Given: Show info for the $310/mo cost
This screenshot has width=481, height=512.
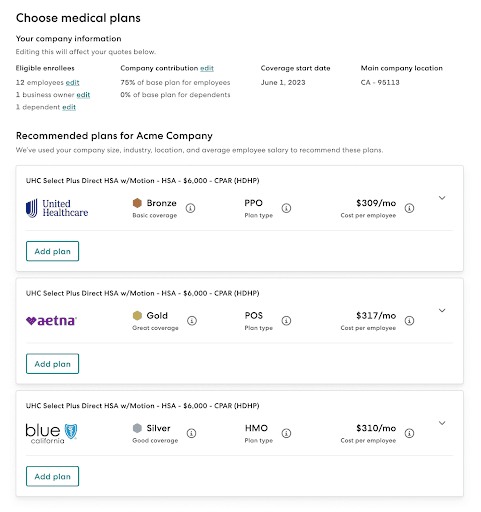Looking at the screenshot, I should pyautogui.click(x=409, y=433).
